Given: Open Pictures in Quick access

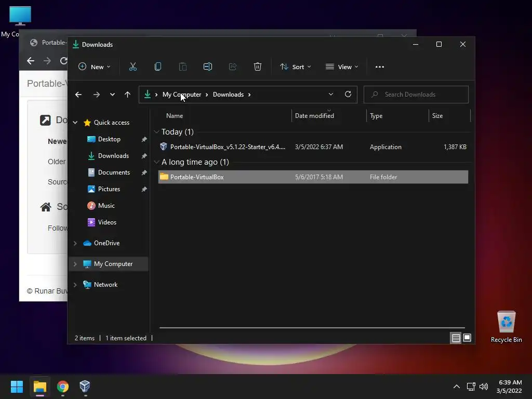Looking at the screenshot, I should pyautogui.click(x=109, y=189).
